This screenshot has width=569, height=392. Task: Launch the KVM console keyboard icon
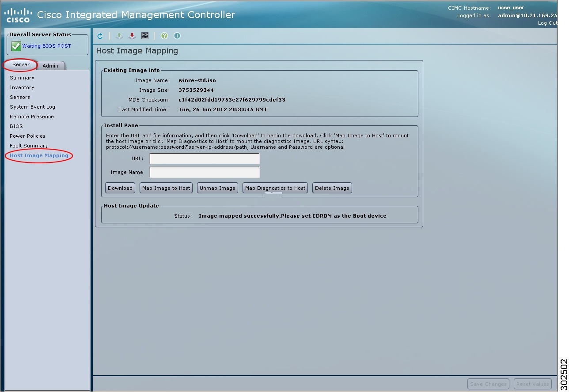145,36
